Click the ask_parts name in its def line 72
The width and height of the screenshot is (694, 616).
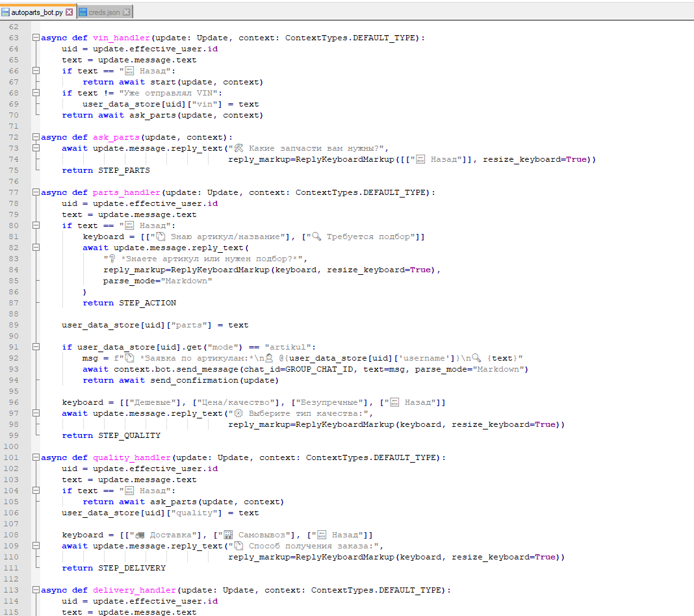(116, 138)
